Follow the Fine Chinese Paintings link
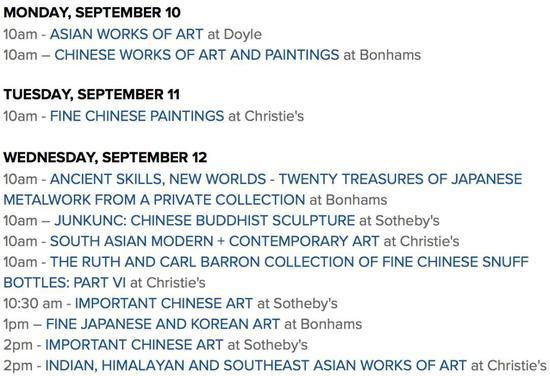The height and width of the screenshot is (376, 550). [x=137, y=116]
